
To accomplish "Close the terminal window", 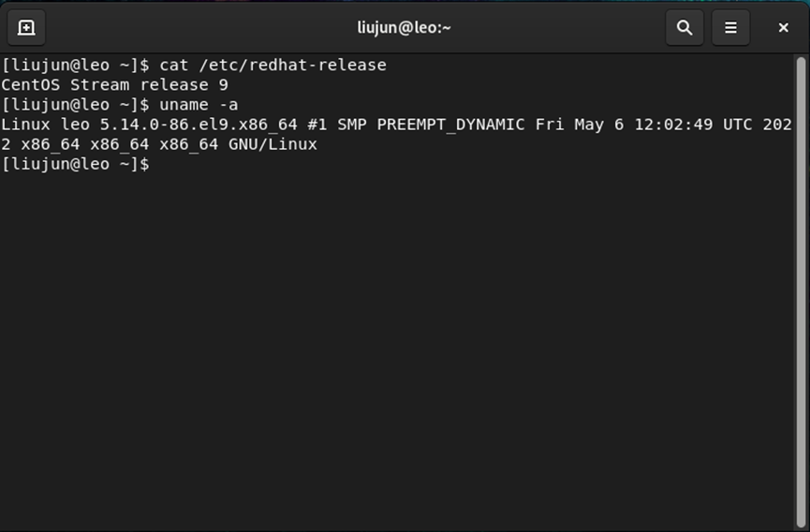I will point(784,27).
